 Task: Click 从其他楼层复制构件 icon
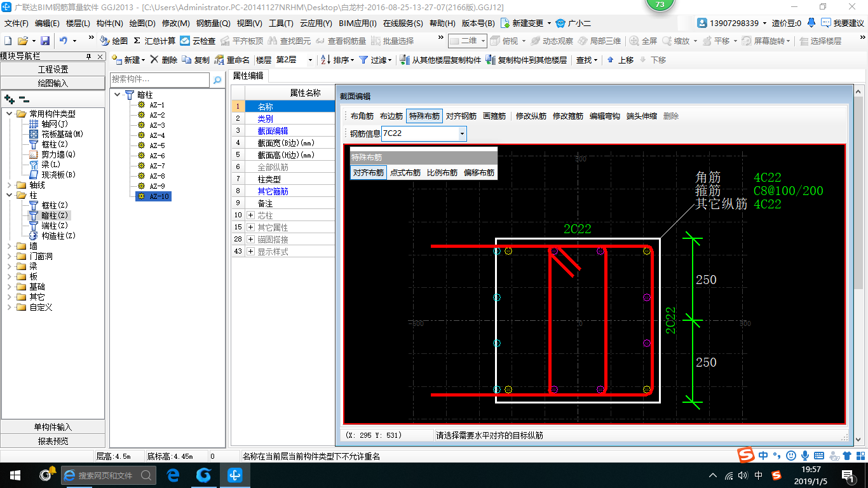pos(441,60)
